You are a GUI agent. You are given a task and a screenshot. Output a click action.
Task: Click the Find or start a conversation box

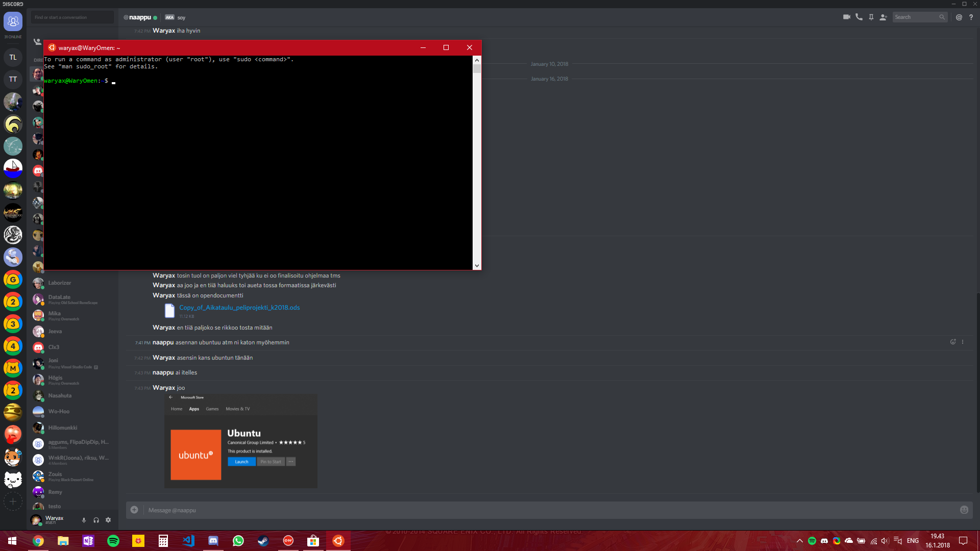(72, 17)
